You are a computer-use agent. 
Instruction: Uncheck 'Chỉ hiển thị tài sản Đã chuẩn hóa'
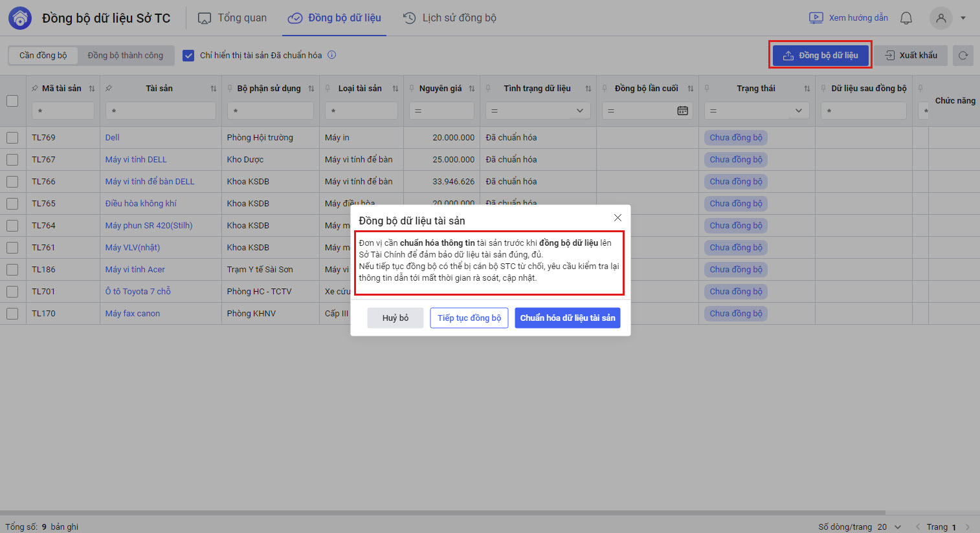point(188,56)
